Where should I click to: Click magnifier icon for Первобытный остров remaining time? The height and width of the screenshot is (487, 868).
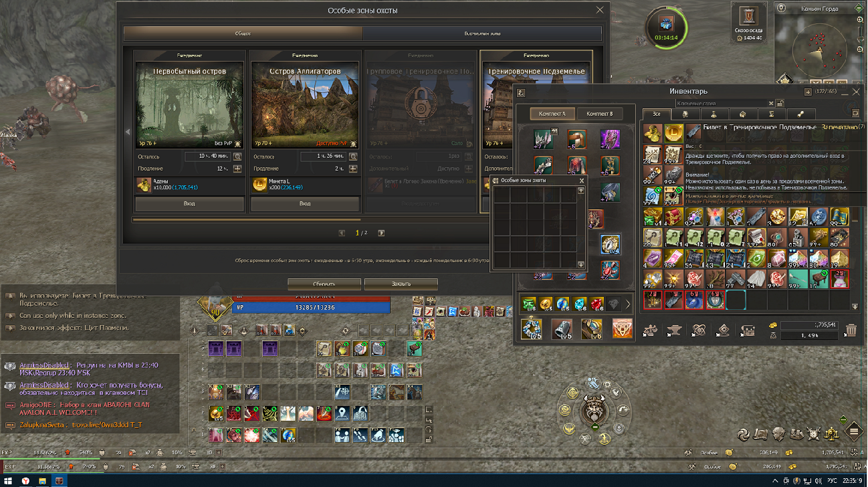click(x=237, y=157)
